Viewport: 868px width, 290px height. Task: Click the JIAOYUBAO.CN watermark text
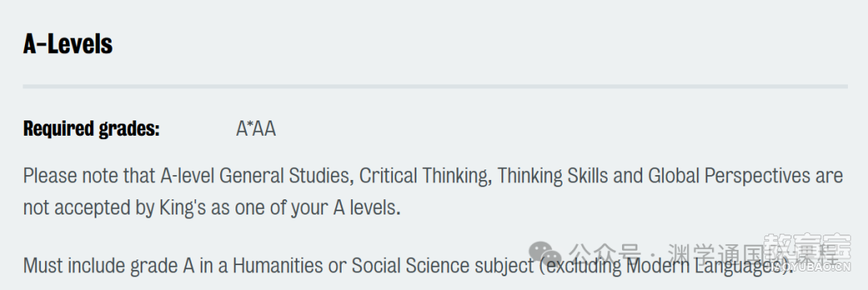813,268
